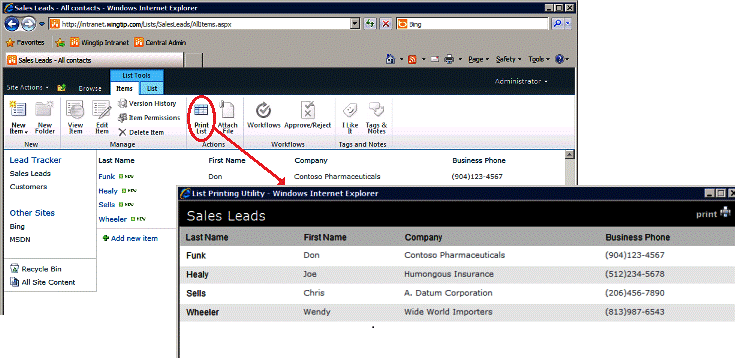
Task: Click the Bing link under Other Sites
Action: 17,226
